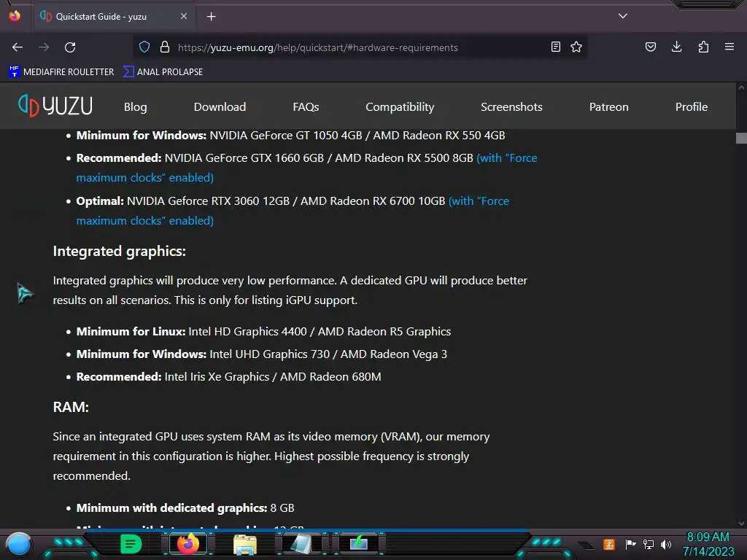The image size is (747, 560).
Task: Click the Integrated graphics: heading
Action: [x=119, y=251]
